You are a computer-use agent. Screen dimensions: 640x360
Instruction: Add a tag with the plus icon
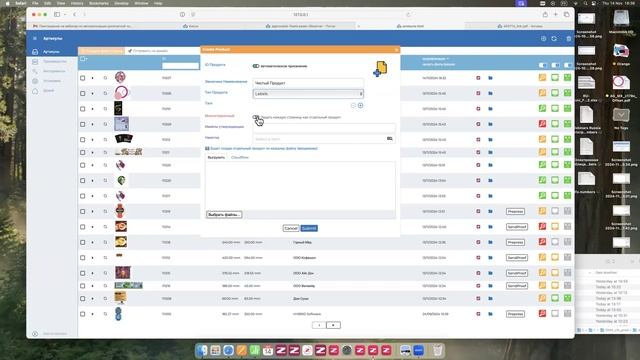[360, 105]
